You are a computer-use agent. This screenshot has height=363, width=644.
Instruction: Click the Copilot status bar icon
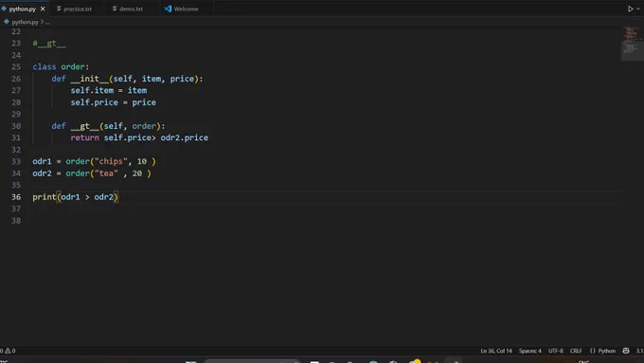pyautogui.click(x=626, y=351)
